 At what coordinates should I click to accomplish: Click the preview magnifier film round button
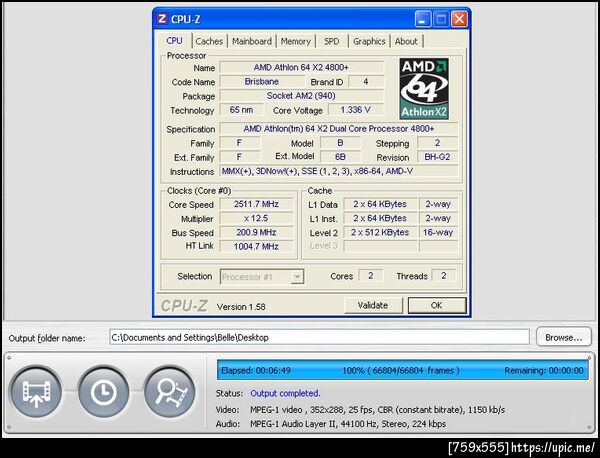click(x=170, y=392)
